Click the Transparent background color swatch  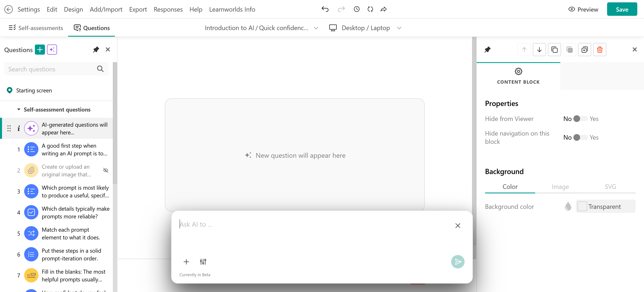point(582,206)
